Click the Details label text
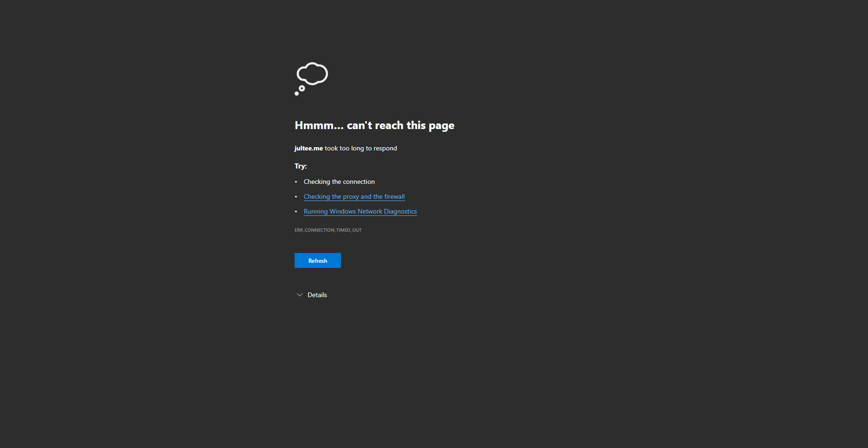The image size is (868, 448). tap(317, 295)
